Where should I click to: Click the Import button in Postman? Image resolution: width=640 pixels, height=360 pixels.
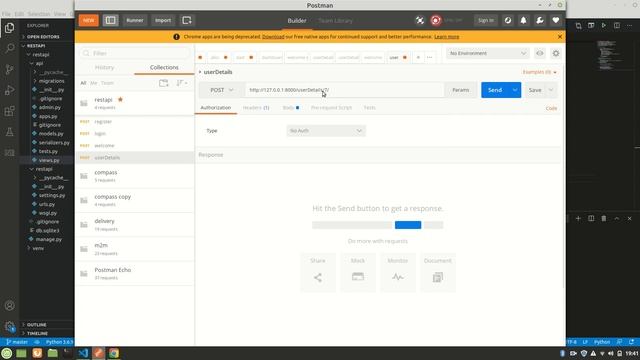pyautogui.click(x=163, y=20)
